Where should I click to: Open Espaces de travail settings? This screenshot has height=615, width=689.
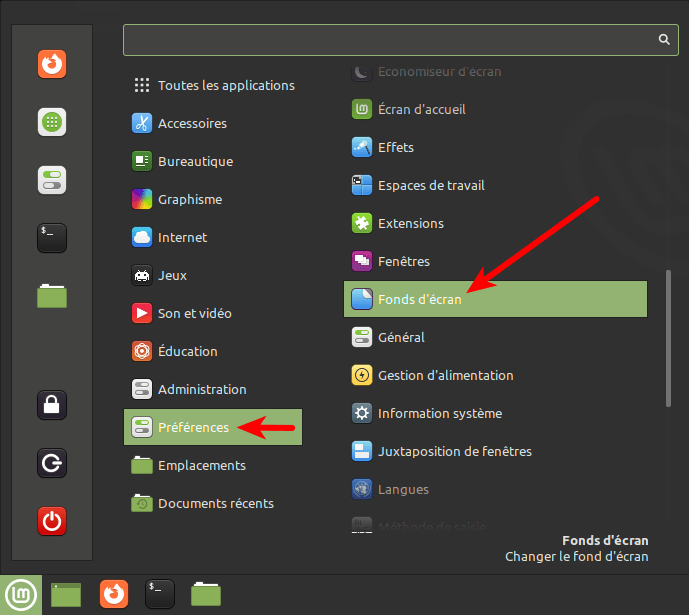(431, 185)
